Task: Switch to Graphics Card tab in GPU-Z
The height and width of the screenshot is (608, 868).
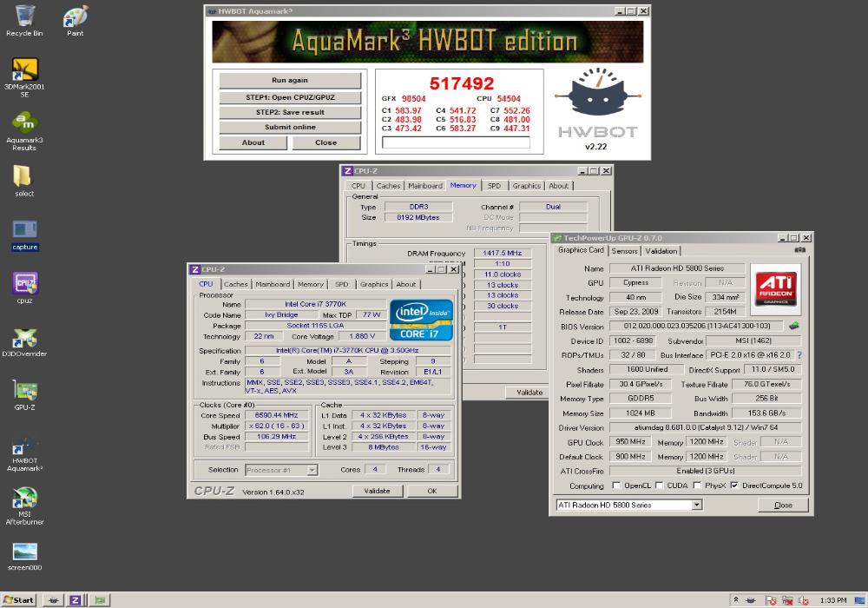Action: [x=581, y=250]
